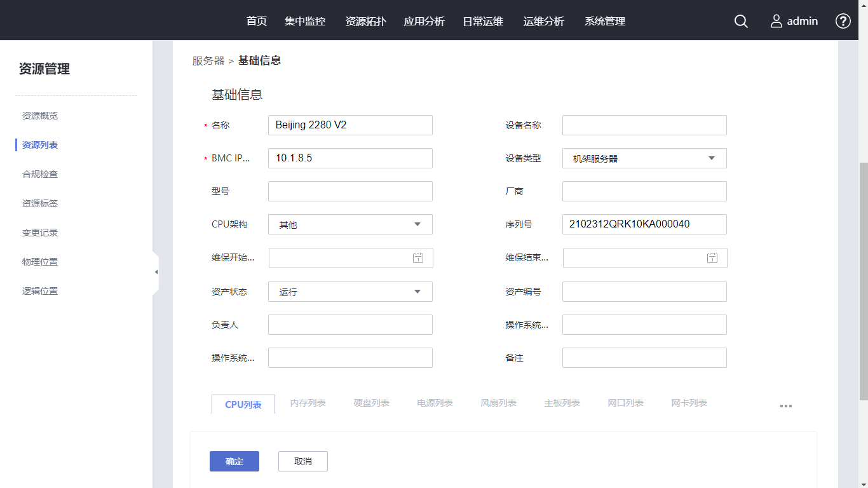Open the 系统管理 top menu
This screenshot has width=868, height=488.
click(605, 21)
